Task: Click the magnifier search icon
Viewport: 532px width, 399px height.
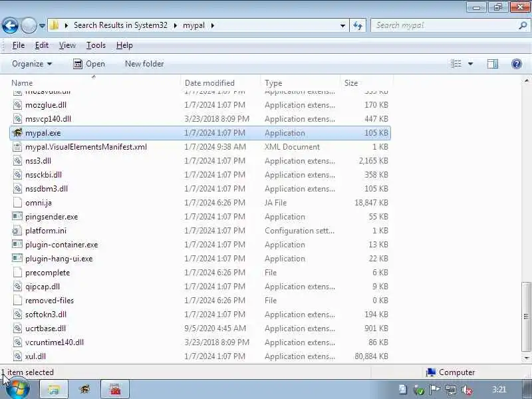Action: (523, 25)
